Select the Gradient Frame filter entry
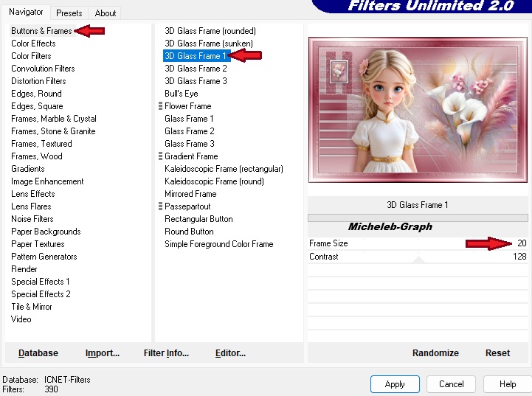 click(x=191, y=156)
